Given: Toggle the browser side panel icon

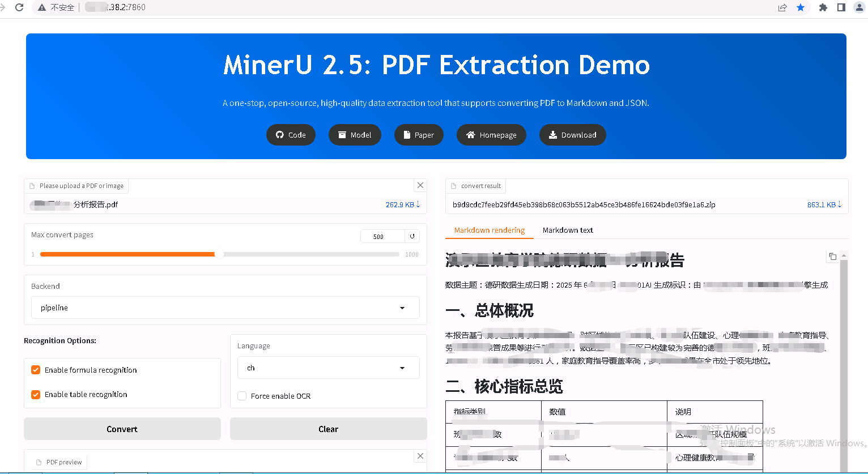Looking at the screenshot, I should pyautogui.click(x=841, y=7).
